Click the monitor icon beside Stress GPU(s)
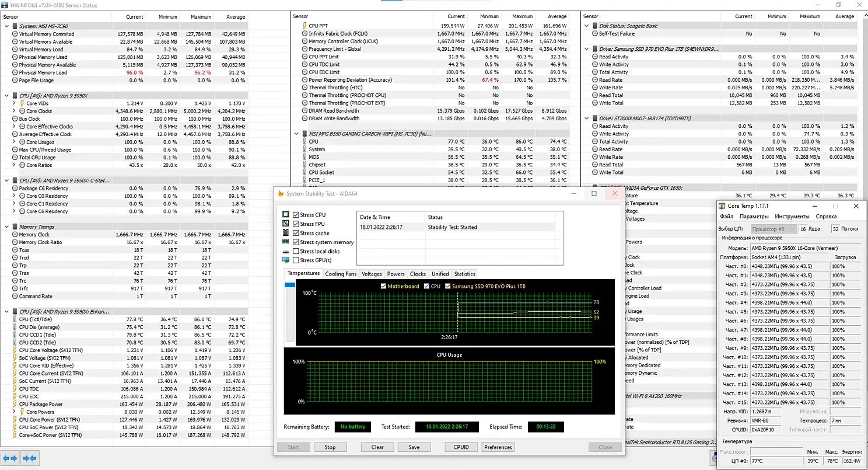The image size is (868, 470). click(286, 260)
